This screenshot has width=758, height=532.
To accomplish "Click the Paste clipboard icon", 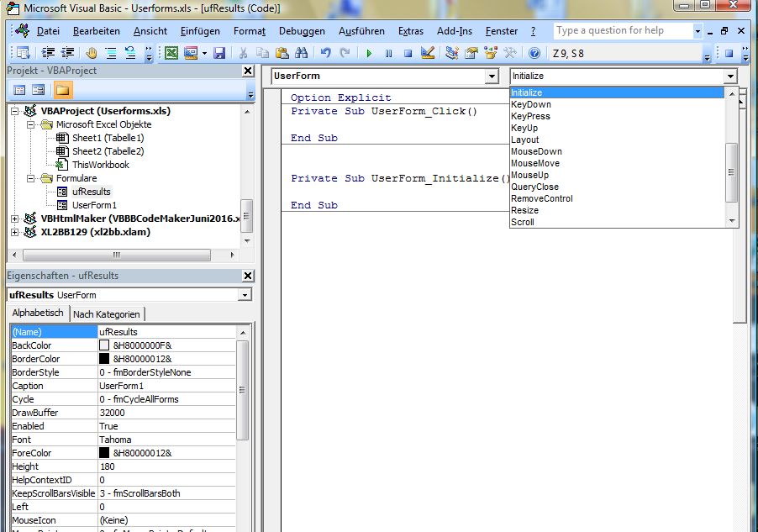I will [x=282, y=53].
